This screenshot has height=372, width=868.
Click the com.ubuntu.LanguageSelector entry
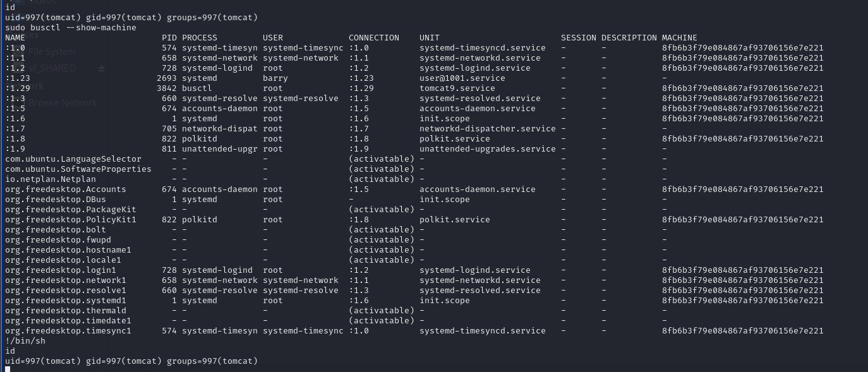pyautogui.click(x=73, y=159)
